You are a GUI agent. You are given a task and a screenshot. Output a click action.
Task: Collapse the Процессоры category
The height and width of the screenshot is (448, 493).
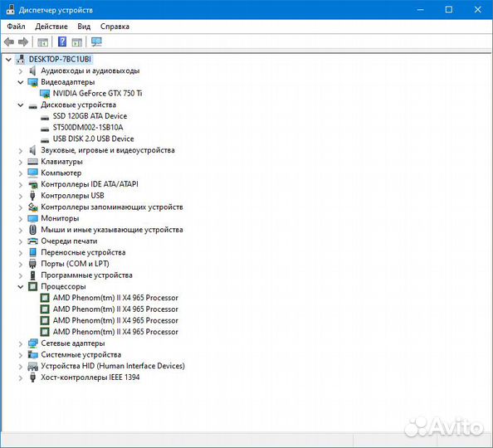21,287
